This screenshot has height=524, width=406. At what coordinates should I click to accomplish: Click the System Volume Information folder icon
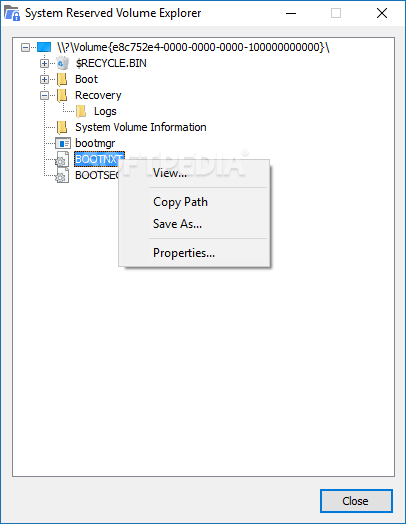coord(62,127)
